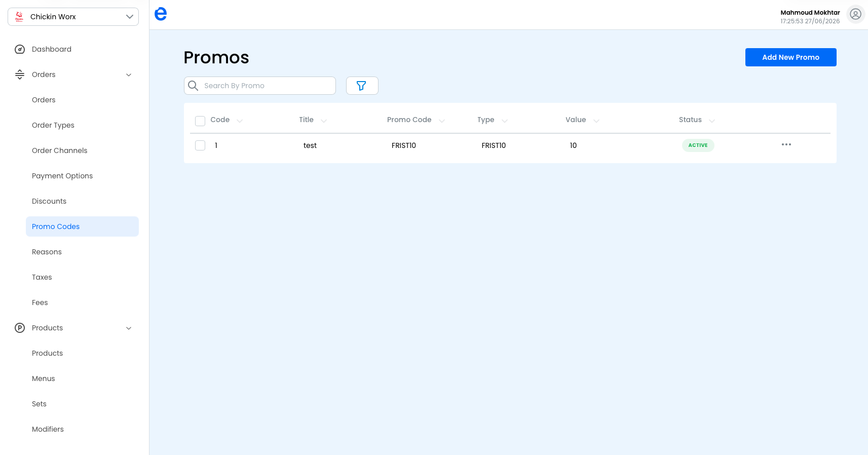Screen dimensions: 868x455
Task: Open Sets page
Action: [x=39, y=404]
